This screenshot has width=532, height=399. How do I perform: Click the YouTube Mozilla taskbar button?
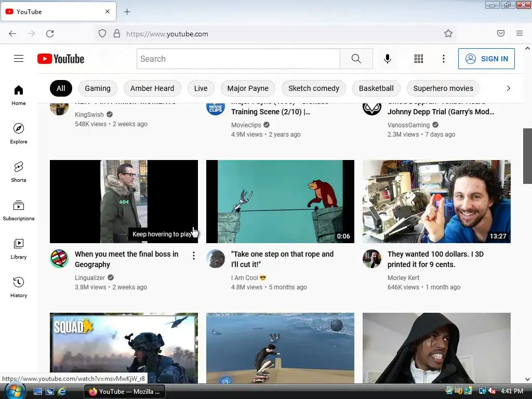pyautogui.click(x=125, y=392)
